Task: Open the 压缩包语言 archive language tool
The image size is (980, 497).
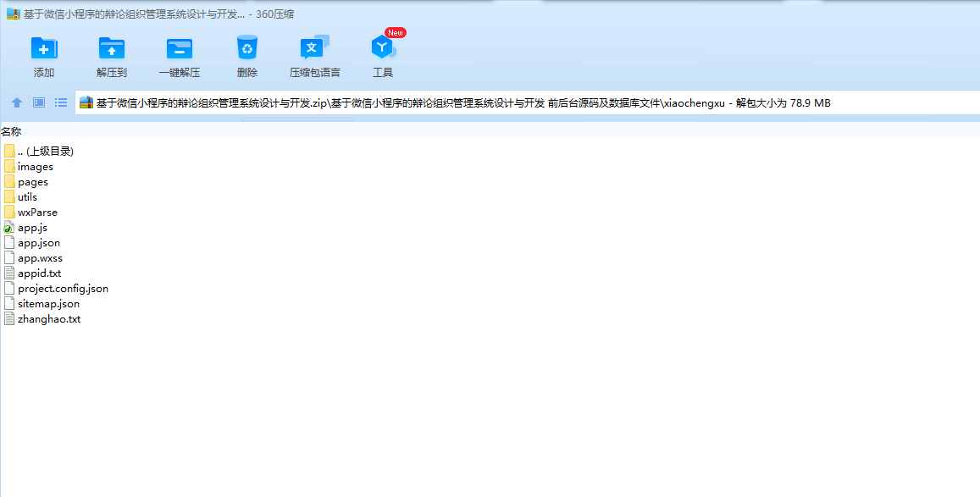Action: pyautogui.click(x=314, y=47)
